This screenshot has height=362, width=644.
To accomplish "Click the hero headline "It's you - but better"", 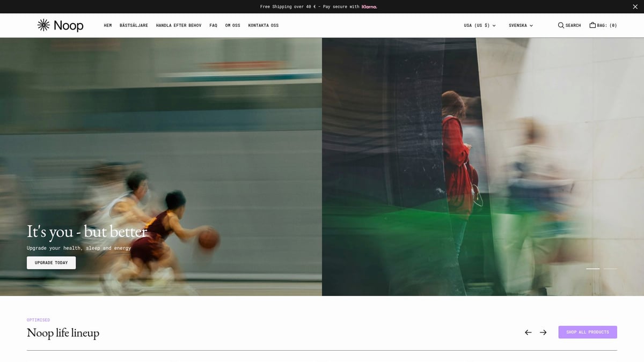I will (87, 232).
